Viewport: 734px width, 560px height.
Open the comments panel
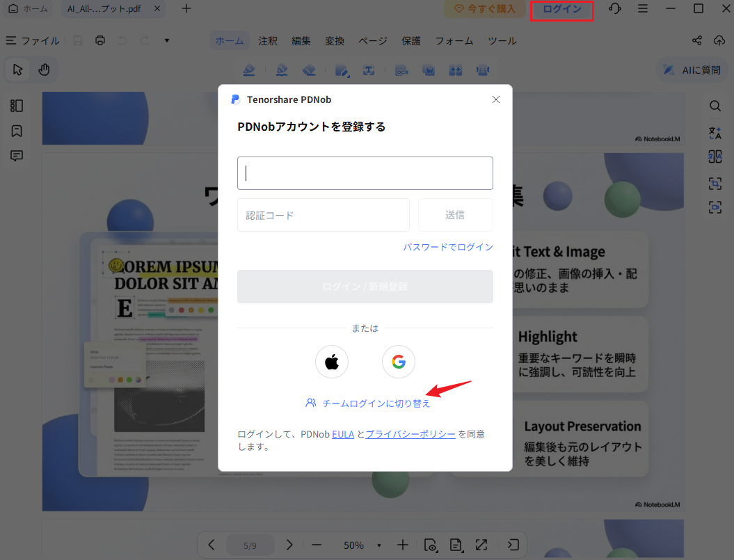click(x=17, y=155)
